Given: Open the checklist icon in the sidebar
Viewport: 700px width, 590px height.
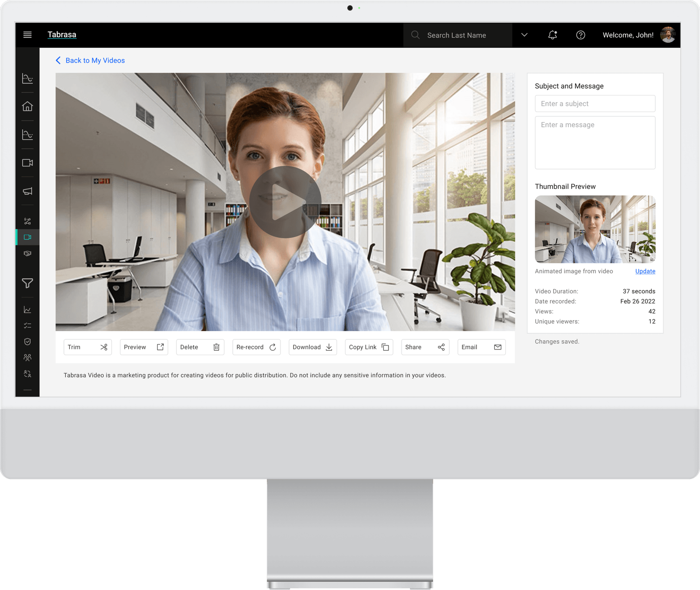Looking at the screenshot, I should (28, 325).
